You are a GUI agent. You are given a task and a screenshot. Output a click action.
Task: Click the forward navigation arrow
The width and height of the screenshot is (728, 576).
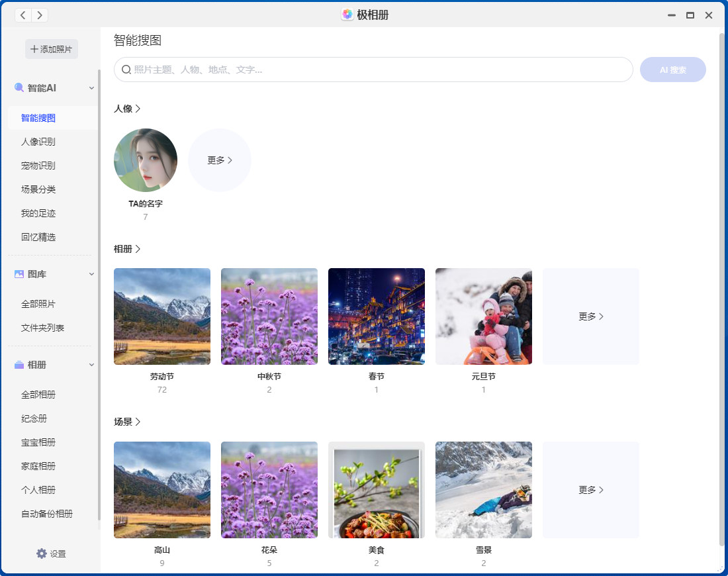point(40,15)
